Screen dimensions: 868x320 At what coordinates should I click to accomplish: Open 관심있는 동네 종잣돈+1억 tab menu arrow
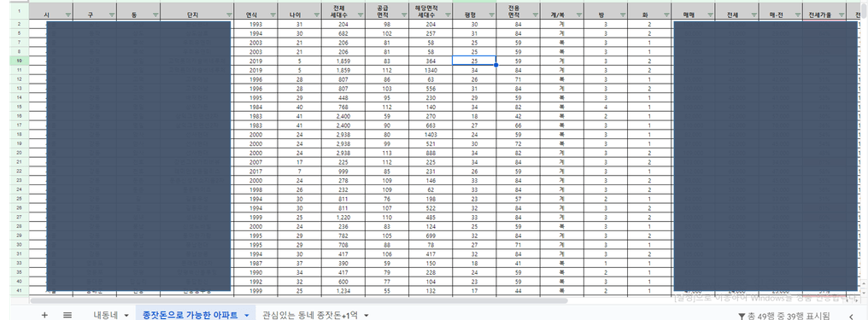[366, 316]
